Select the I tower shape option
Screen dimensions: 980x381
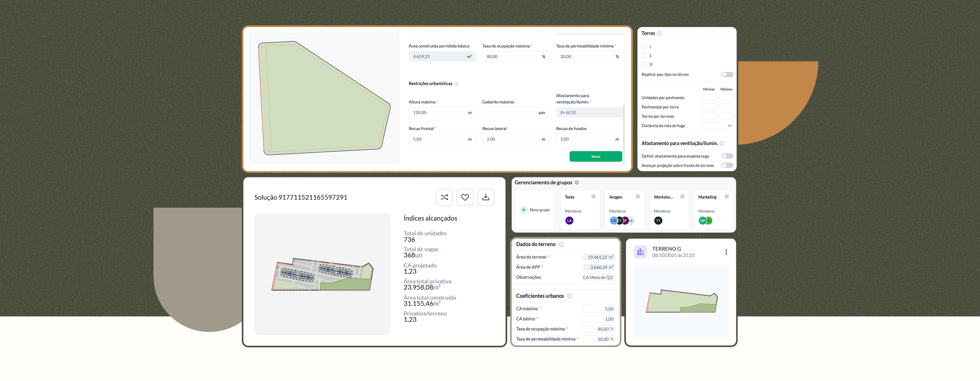tap(644, 47)
